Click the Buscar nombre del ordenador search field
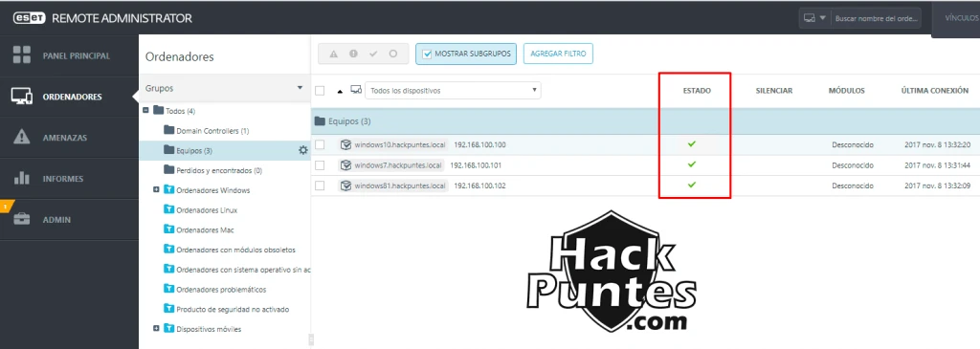Screen dimensions: 980x349 [877, 19]
